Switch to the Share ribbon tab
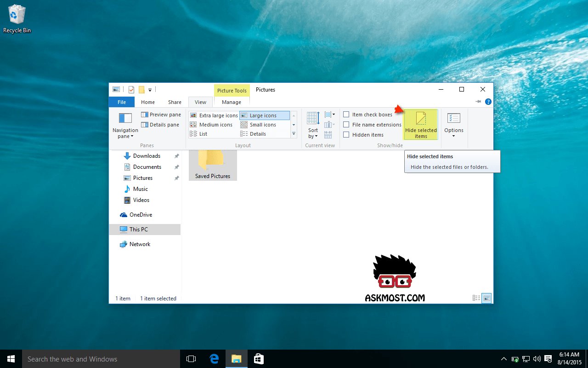588x368 pixels. [175, 102]
